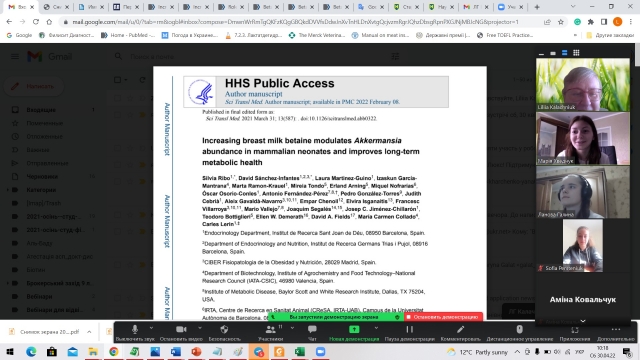This screenshot has width=640, height=360.
Task: Bookmark this page with star
Action: pos(561,22)
